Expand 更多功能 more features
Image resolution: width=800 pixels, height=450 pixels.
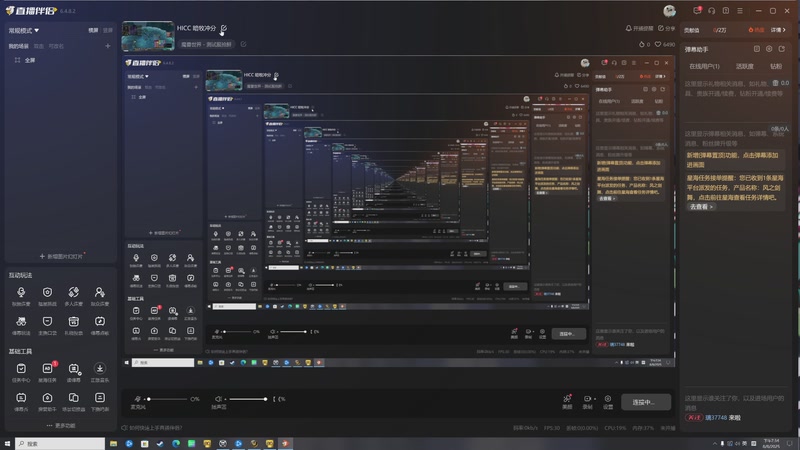click(x=61, y=426)
